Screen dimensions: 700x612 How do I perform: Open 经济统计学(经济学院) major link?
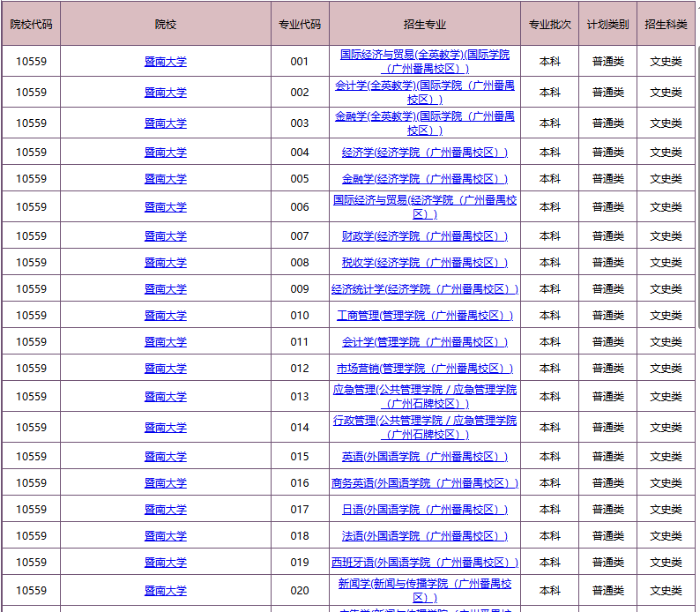[x=425, y=289]
